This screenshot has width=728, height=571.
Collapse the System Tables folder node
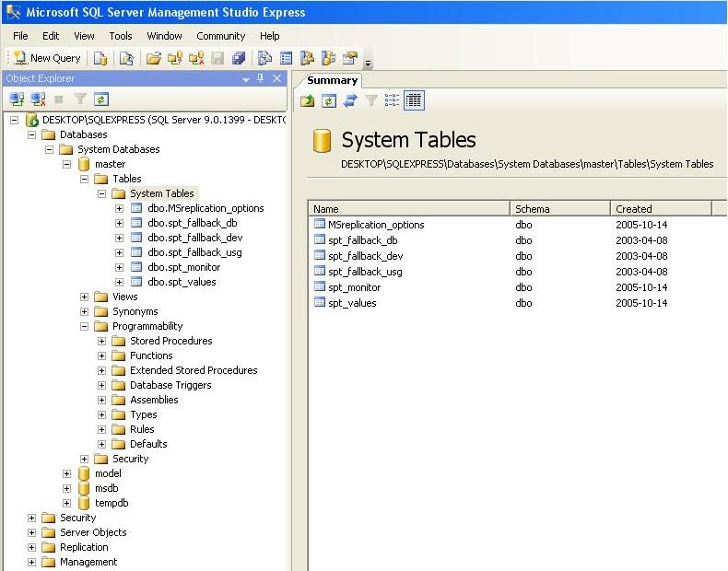(x=102, y=193)
